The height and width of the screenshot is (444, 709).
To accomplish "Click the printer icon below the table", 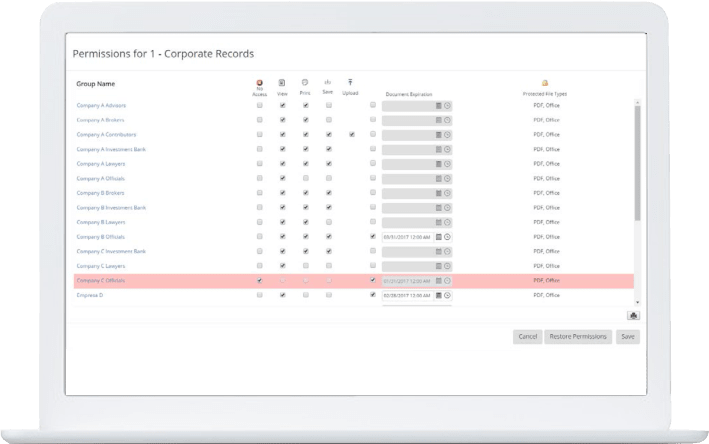I will click(633, 316).
